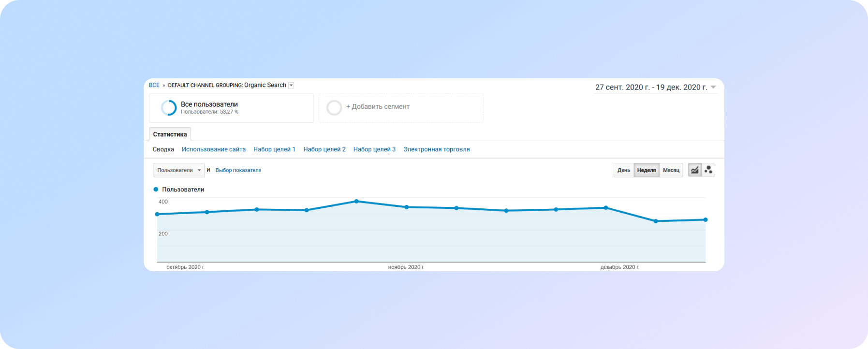Open the Статистика tab
Image resolution: width=868 pixels, height=349 pixels.
point(170,134)
